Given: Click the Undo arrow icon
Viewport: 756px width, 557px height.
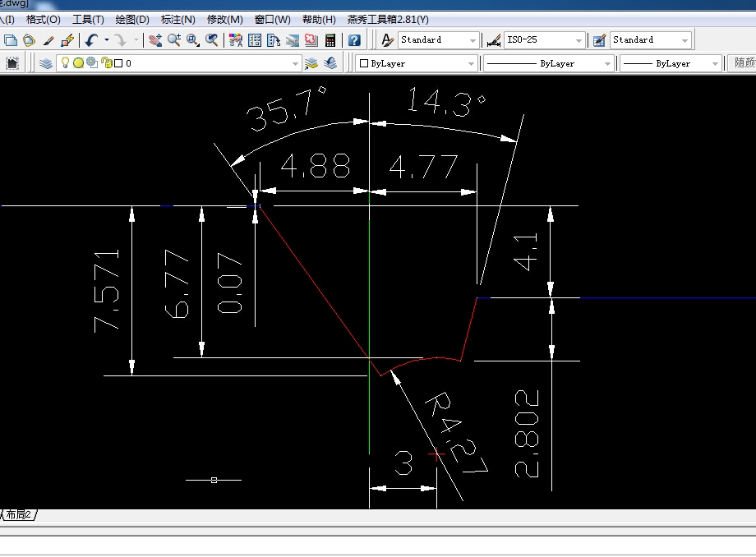Looking at the screenshot, I should coord(90,40).
